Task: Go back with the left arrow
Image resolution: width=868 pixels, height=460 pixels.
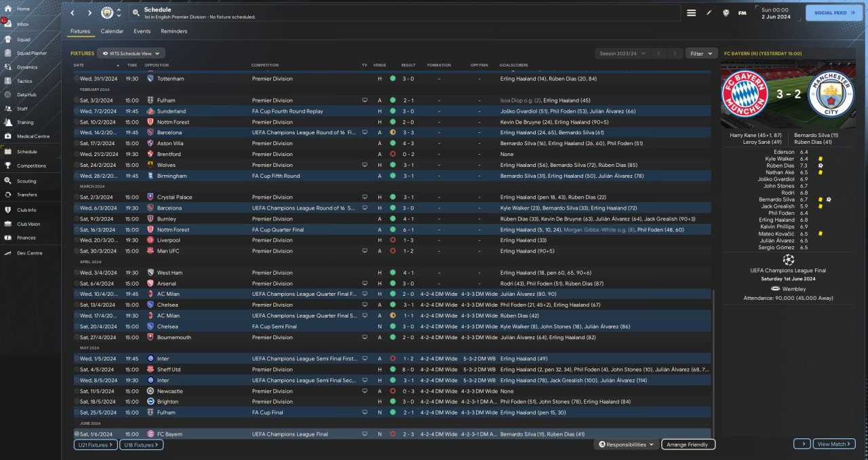Action: (73, 13)
